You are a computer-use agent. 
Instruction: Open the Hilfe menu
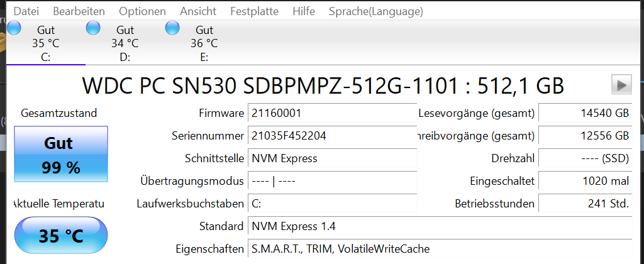(x=304, y=11)
